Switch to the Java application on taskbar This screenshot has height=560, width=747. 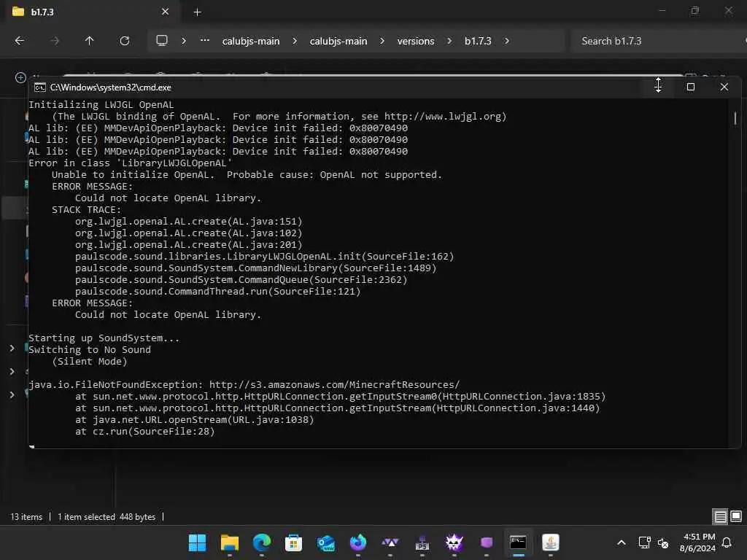pyautogui.click(x=551, y=542)
